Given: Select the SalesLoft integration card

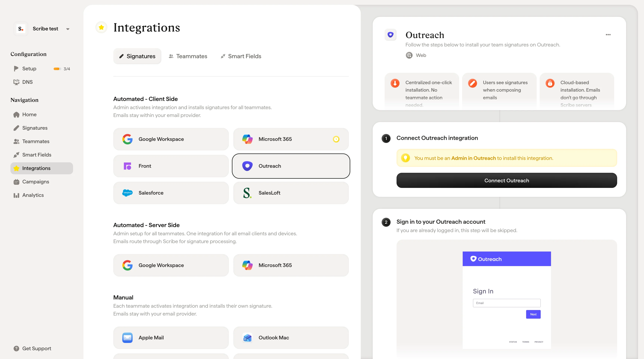Looking at the screenshot, I should (x=291, y=193).
